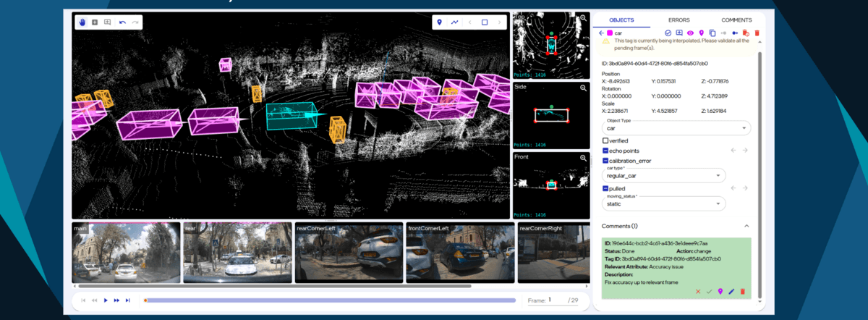The height and width of the screenshot is (320, 868).
Task: Check the verified checkbox
Action: pos(605,140)
